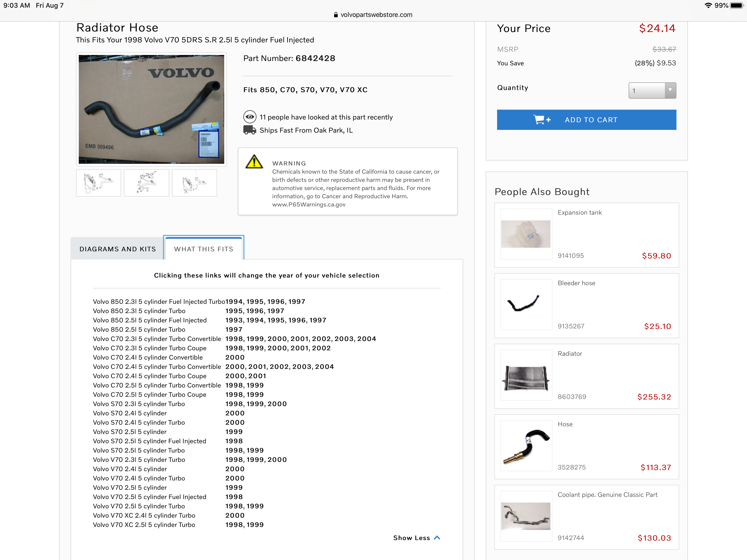
Task: Select the What This Fits tab
Action: pos(203,249)
